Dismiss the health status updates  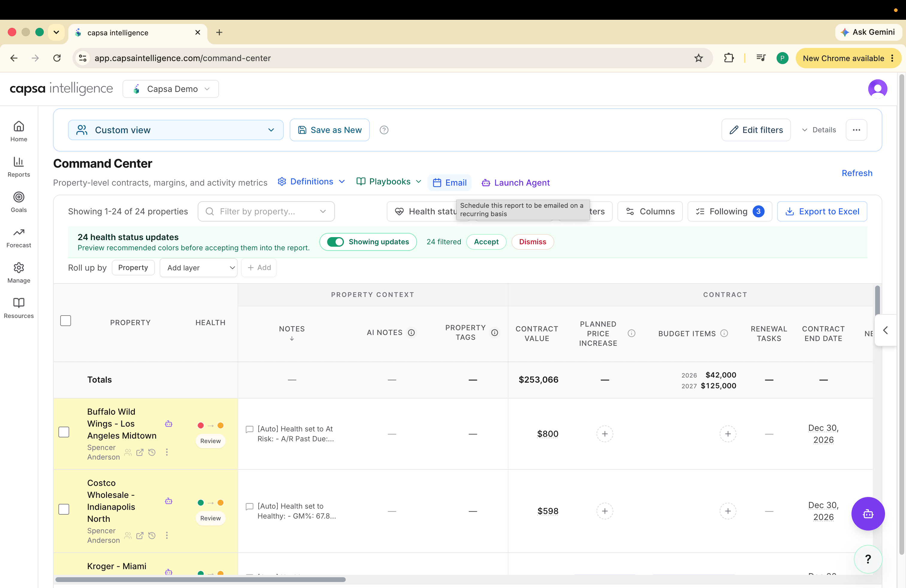pos(532,242)
